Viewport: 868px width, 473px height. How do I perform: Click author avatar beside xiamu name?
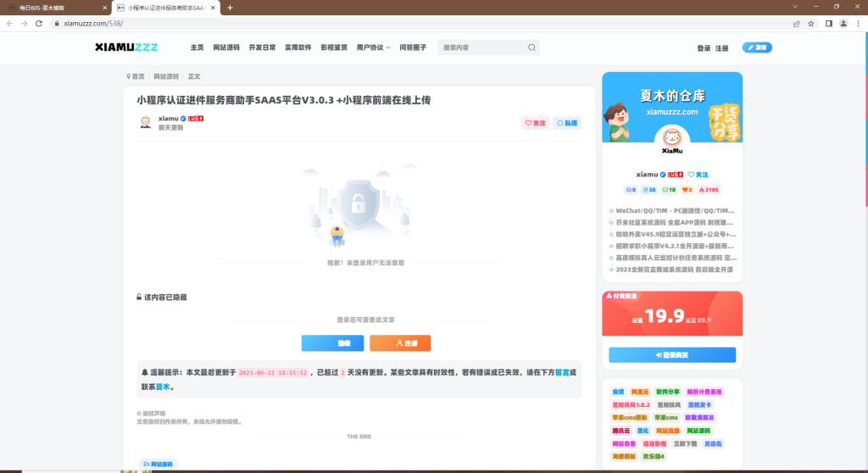145,122
